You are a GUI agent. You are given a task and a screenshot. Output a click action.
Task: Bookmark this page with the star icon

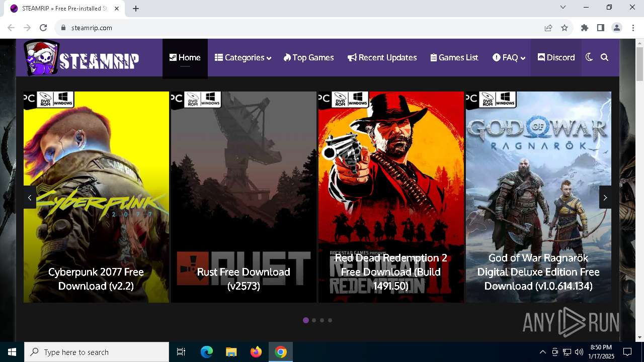tap(565, 28)
